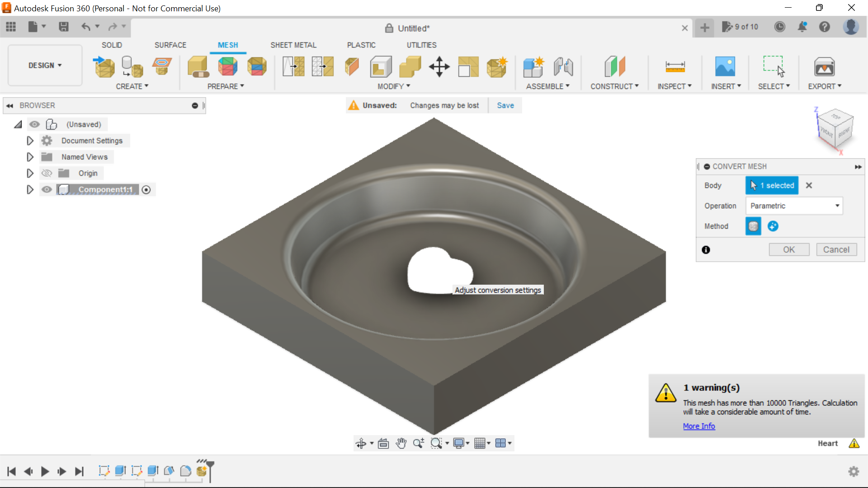Activate Component1:1 radio button
The width and height of the screenshot is (868, 488).
(x=146, y=190)
